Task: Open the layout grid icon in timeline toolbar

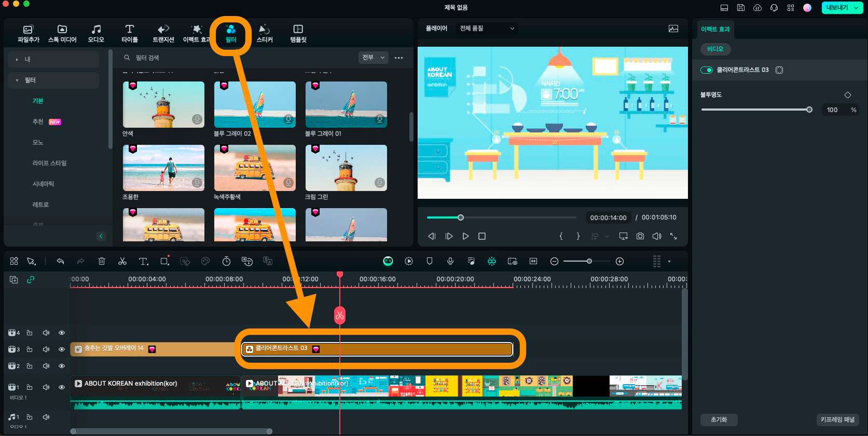Action: (x=14, y=261)
